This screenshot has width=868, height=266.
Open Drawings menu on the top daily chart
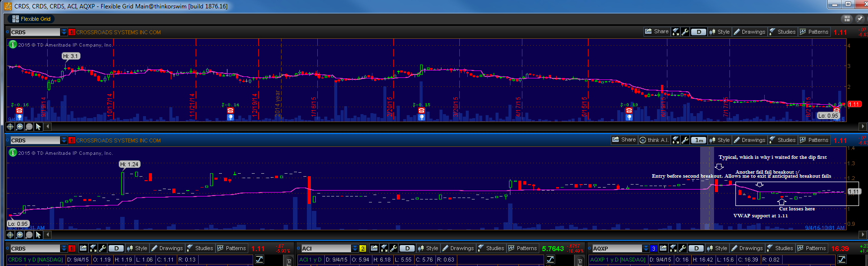tap(749, 32)
